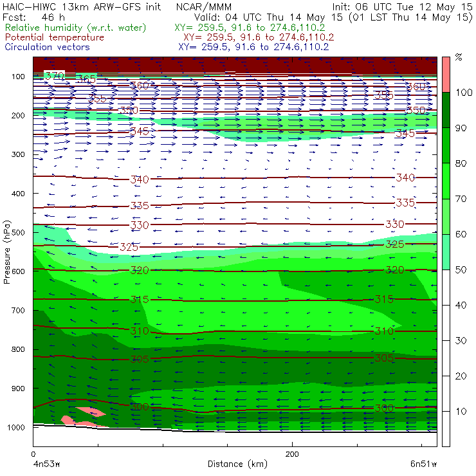
Task: Click the 'Distance (km)' axis title
Action: [238, 464]
